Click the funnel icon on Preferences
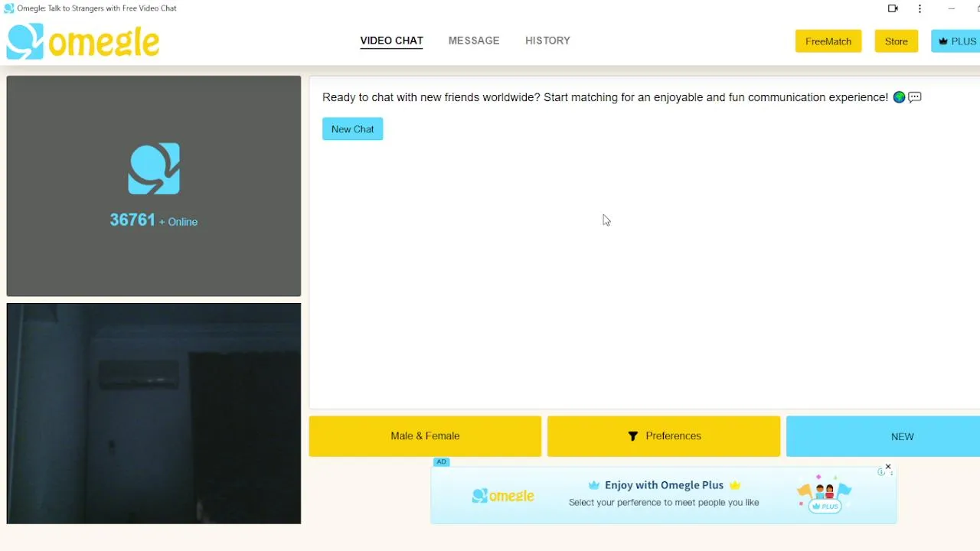The image size is (980, 551). coord(633,436)
